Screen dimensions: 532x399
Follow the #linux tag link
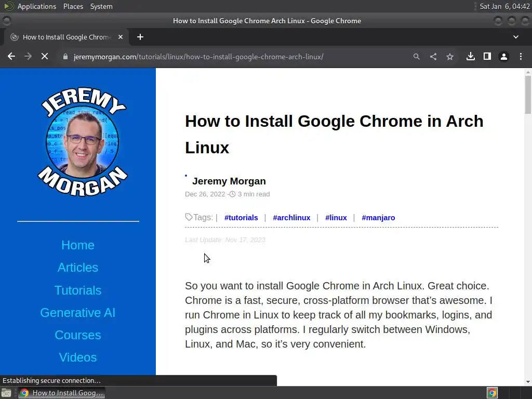tap(336, 218)
